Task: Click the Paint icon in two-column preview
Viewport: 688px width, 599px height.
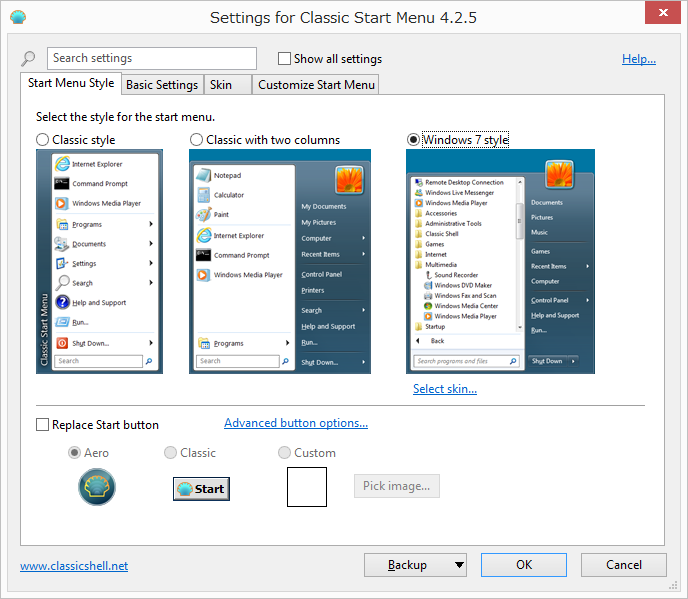Action: click(203, 214)
